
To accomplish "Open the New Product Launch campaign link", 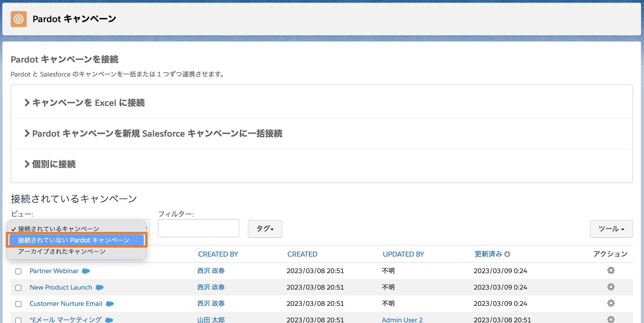I will (x=61, y=288).
